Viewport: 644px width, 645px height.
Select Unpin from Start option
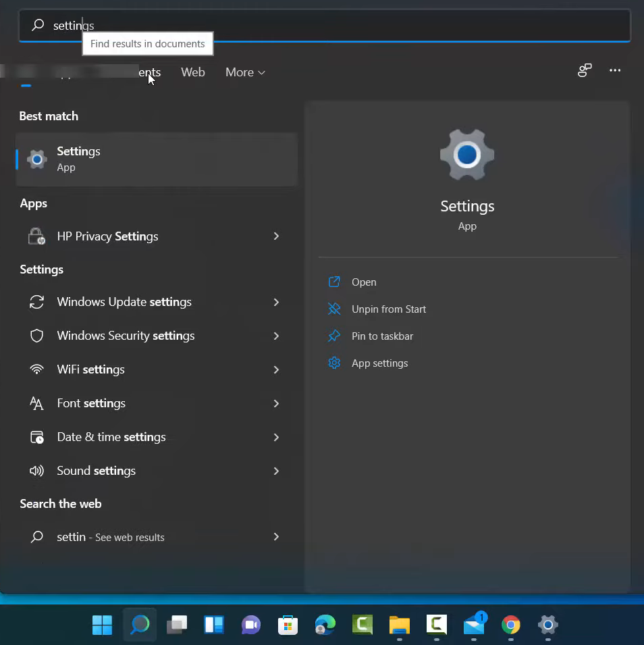tap(388, 309)
